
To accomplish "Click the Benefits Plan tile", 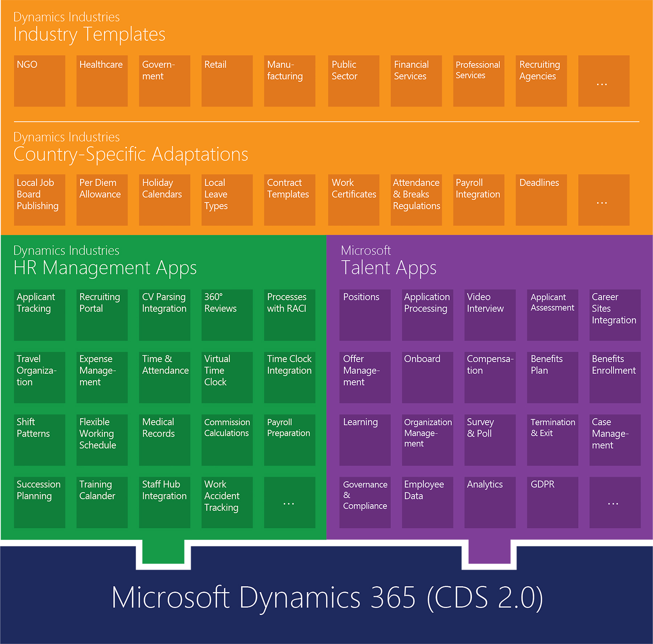I will [x=553, y=378].
